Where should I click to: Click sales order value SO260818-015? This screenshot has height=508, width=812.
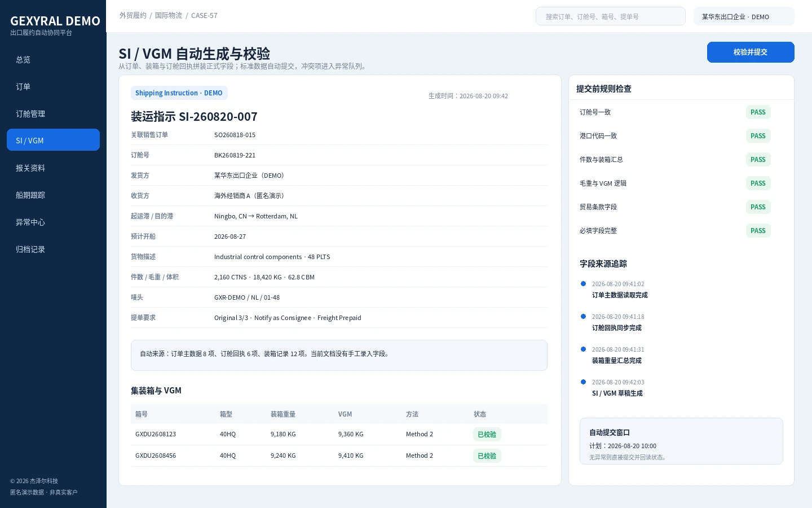click(x=235, y=135)
